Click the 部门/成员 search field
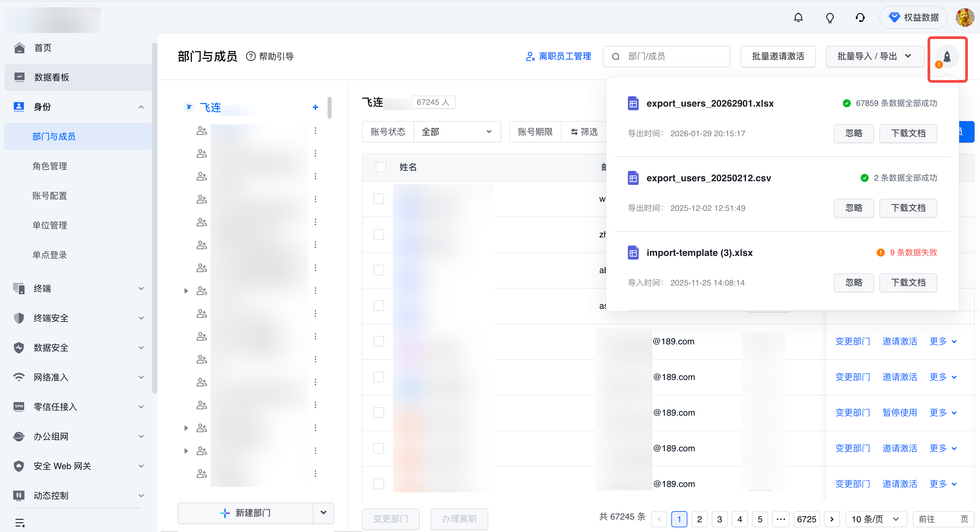The image size is (980, 532). click(x=667, y=56)
